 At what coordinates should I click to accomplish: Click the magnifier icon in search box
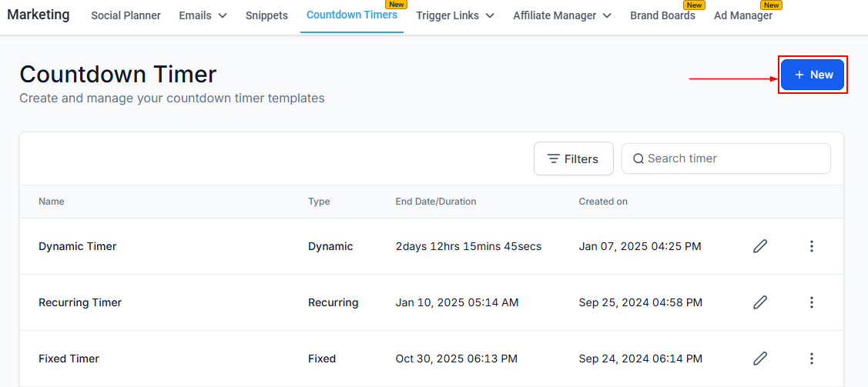[x=638, y=158]
